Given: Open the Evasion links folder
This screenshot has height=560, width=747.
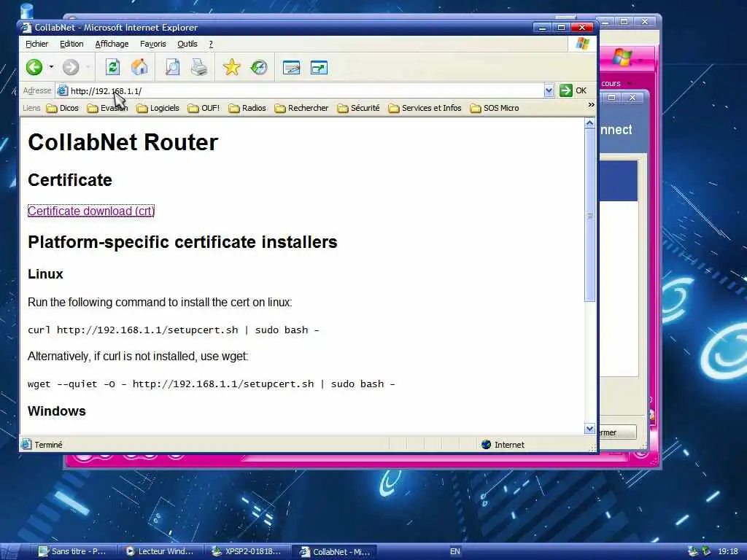Looking at the screenshot, I should point(108,108).
